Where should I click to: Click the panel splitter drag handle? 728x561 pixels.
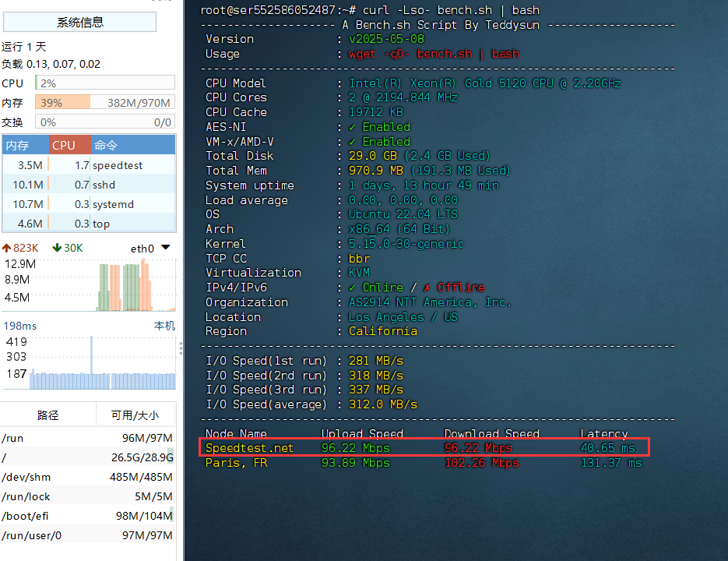click(x=181, y=348)
